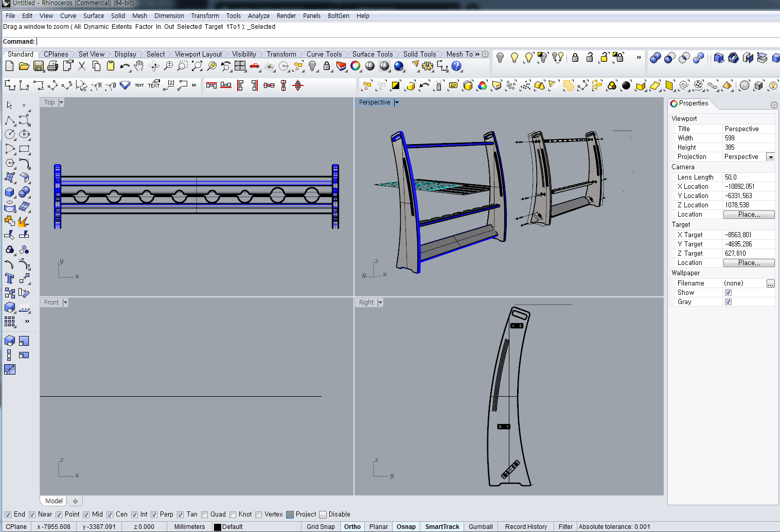The image size is (780, 532).
Task: Enable the Quad osnap checkbox
Action: pos(205,515)
